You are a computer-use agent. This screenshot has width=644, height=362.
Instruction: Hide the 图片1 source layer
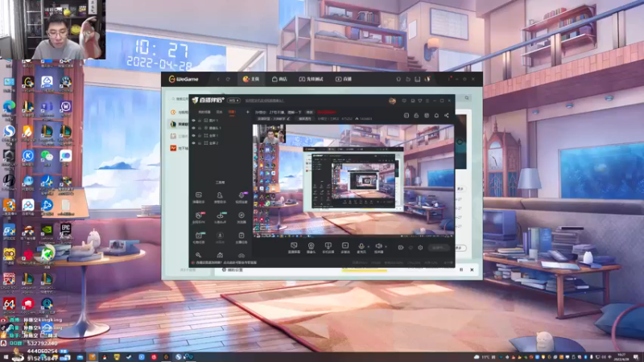tap(193, 120)
